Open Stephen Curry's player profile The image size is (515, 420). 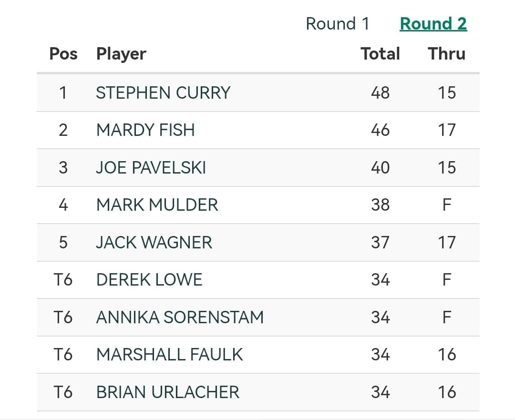tap(164, 92)
